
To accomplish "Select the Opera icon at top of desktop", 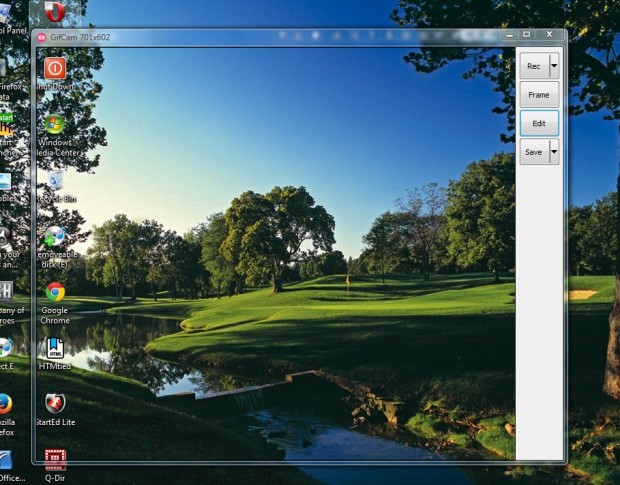I will [55, 12].
